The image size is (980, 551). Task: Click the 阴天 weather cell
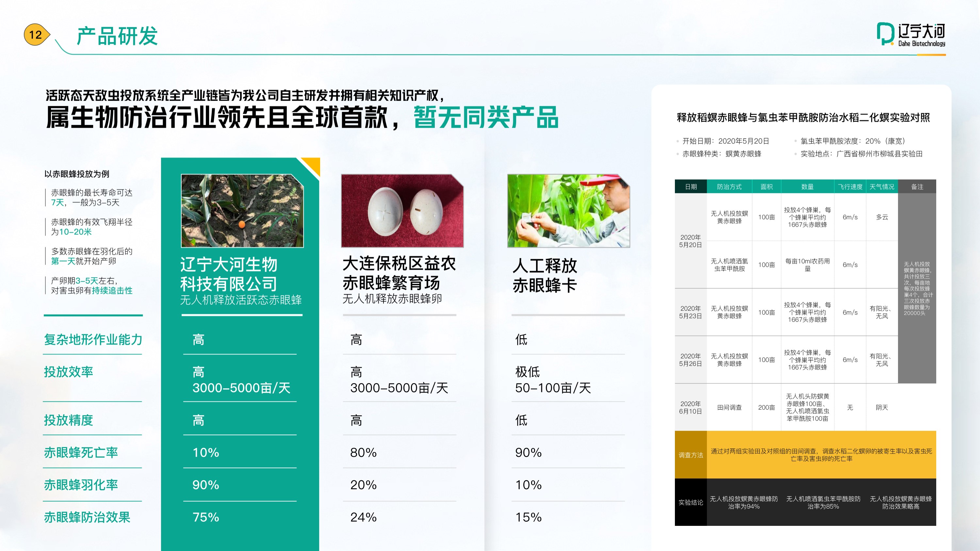[882, 407]
